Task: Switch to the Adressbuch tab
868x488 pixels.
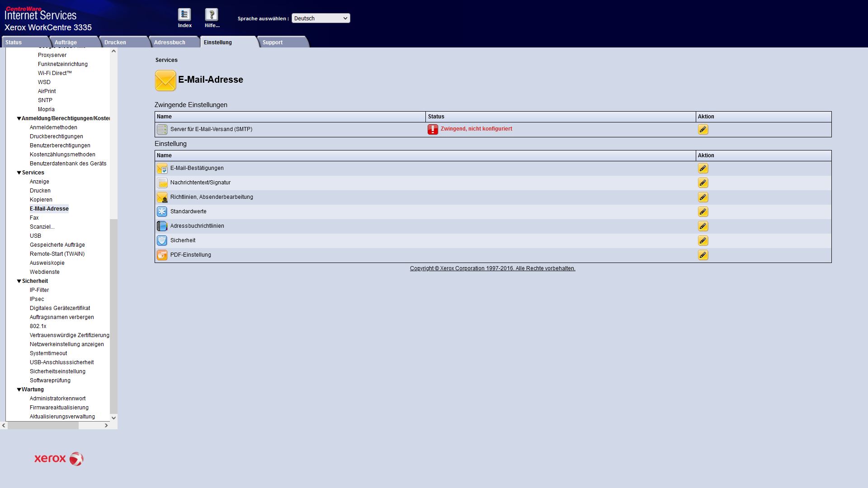Action: 170,42
